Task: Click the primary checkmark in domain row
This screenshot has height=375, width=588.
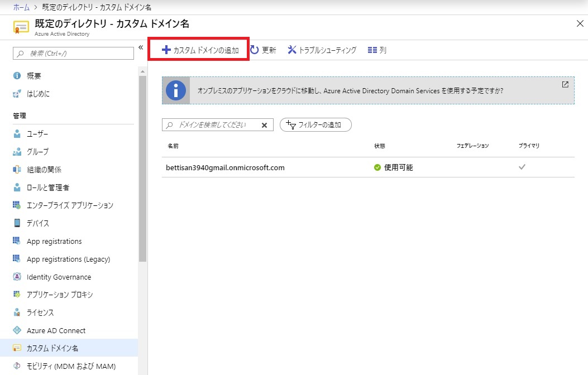Action: click(x=522, y=167)
